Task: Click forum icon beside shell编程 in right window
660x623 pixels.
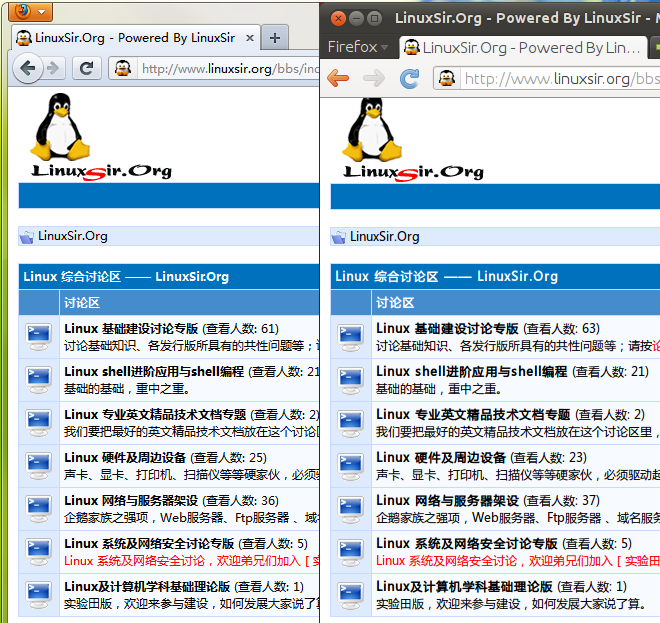Action: [351, 381]
